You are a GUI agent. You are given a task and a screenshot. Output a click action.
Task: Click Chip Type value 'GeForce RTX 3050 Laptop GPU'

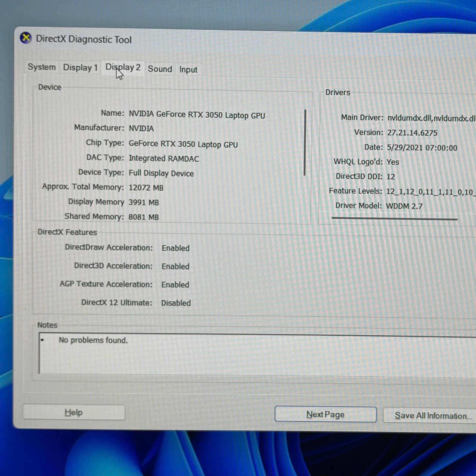pos(183,144)
